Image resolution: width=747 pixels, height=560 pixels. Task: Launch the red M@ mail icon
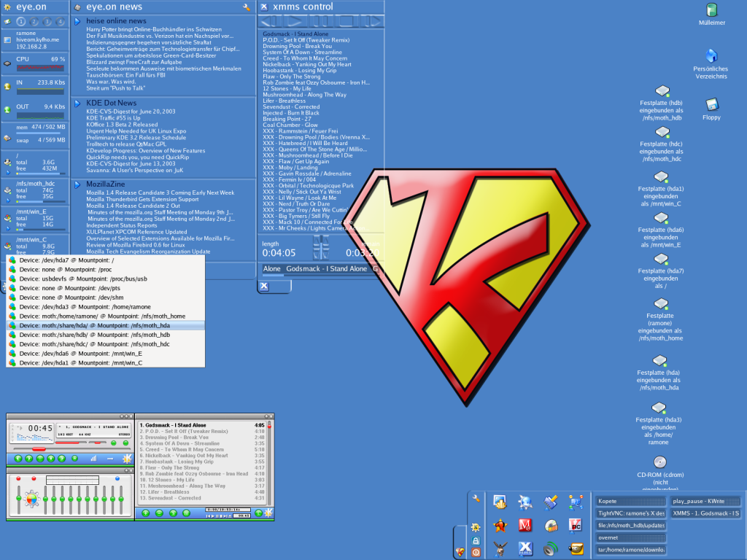(525, 525)
